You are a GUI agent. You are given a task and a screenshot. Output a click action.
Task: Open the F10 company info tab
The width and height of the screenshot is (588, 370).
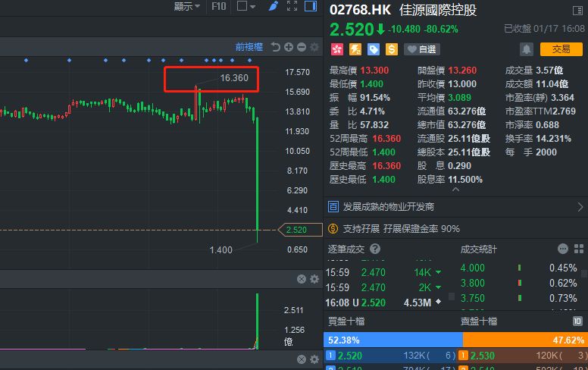pos(218,7)
